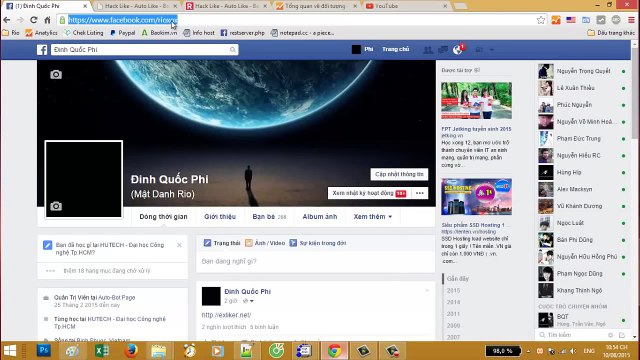
Task: Switch to the YouTube browser tab
Action: pyautogui.click(x=405, y=6)
